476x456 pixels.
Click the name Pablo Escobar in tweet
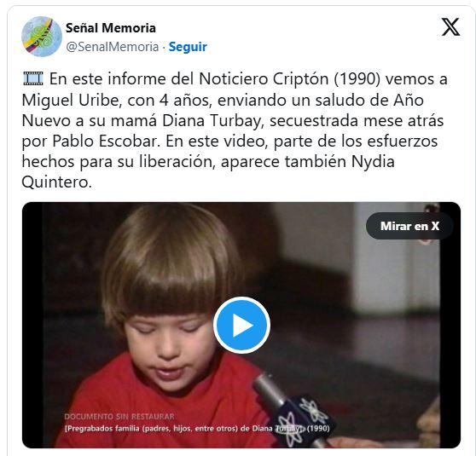tap(107, 141)
